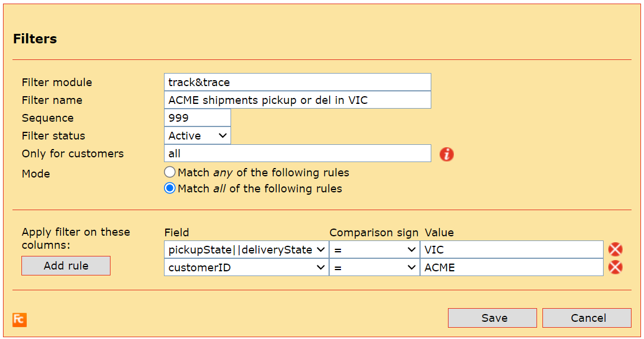This screenshot has width=644, height=339.
Task: Open the pickupState||deliveryState field dropdown
Action: click(x=246, y=250)
